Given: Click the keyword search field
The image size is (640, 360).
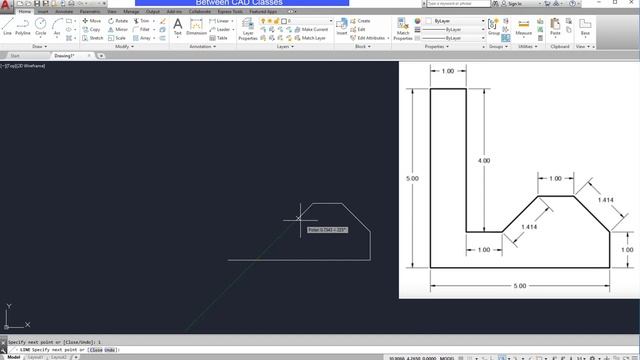Looking at the screenshot, I should (458, 3).
